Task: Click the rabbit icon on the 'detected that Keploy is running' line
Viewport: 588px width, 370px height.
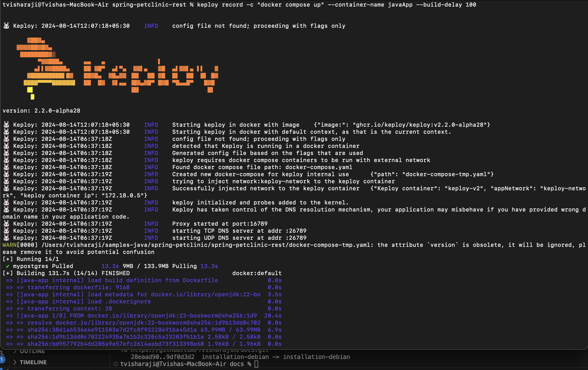Action: [x=6, y=146]
